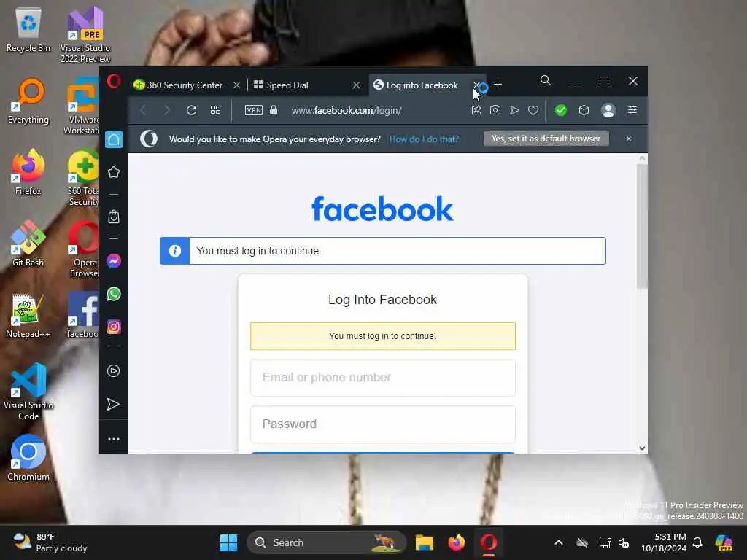This screenshot has width=747, height=560.
Task: Open the Opera account profile icon
Action: tap(608, 111)
